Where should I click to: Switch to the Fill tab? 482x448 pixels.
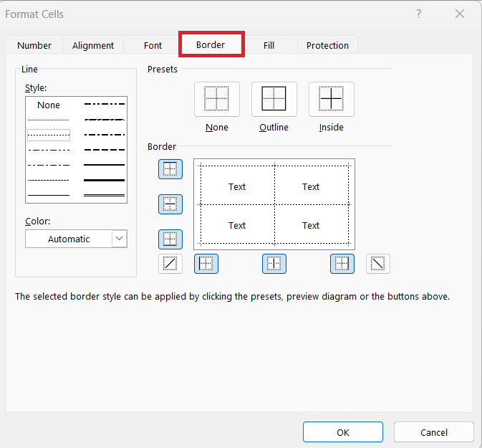[269, 45]
